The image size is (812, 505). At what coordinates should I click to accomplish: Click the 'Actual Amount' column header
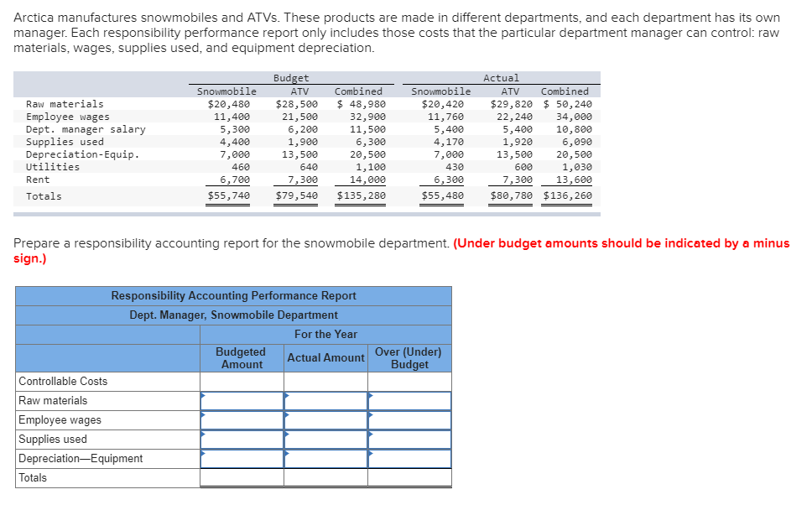tap(325, 358)
